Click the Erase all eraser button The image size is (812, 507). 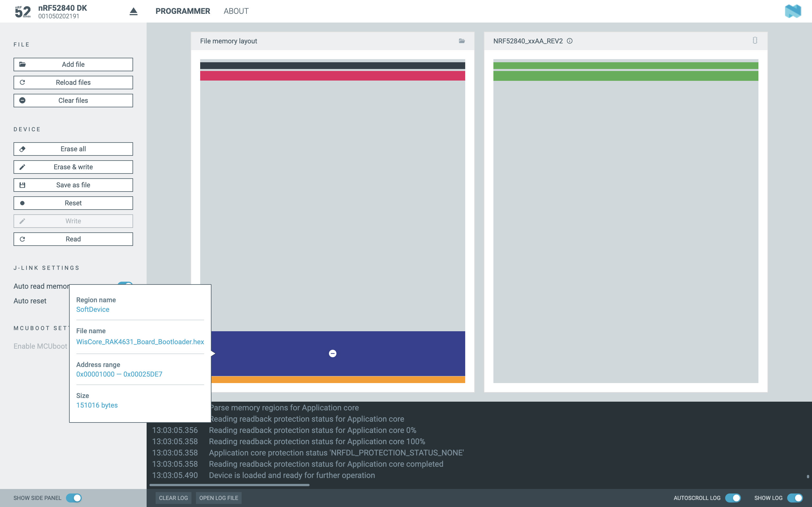(x=73, y=149)
